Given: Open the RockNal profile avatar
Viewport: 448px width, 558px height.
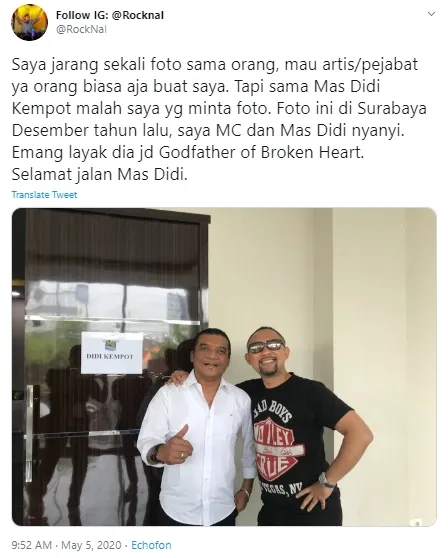Looking at the screenshot, I should [30, 22].
